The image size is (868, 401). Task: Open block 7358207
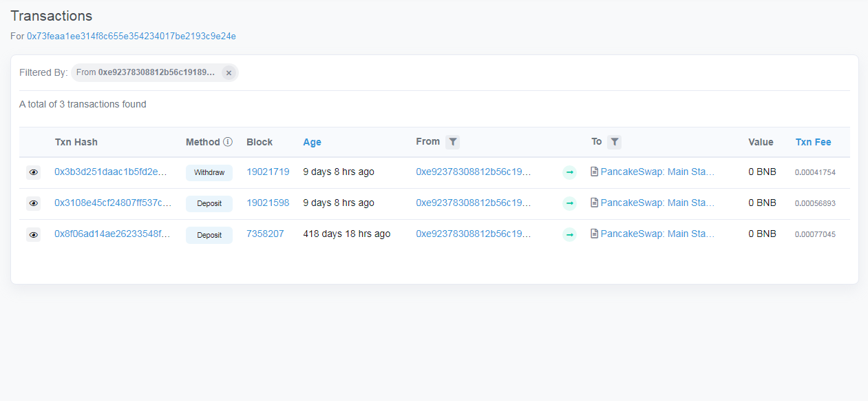pos(265,234)
